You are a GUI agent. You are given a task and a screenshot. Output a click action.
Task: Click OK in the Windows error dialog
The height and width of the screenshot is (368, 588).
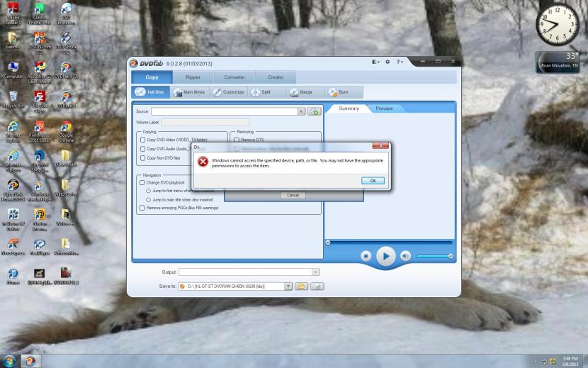pos(373,181)
